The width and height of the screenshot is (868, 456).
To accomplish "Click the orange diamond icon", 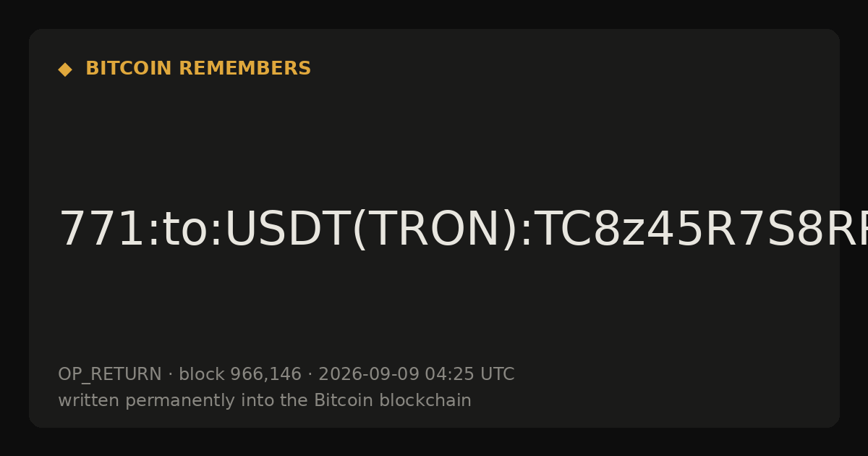I will coord(65,69).
